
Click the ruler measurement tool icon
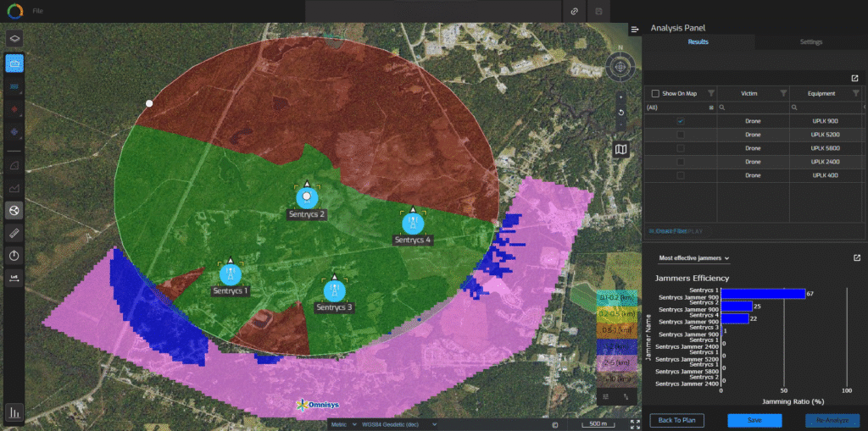[14, 234]
